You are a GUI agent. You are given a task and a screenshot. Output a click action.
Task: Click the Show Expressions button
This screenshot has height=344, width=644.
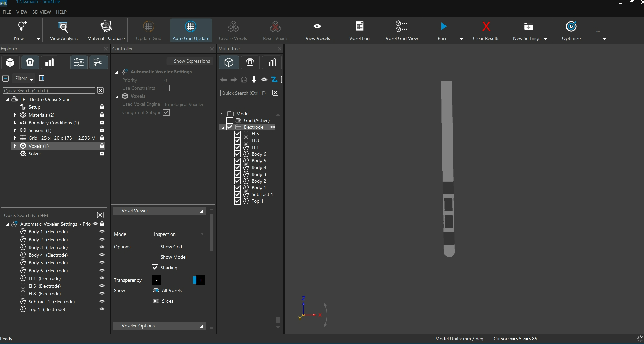(191, 61)
